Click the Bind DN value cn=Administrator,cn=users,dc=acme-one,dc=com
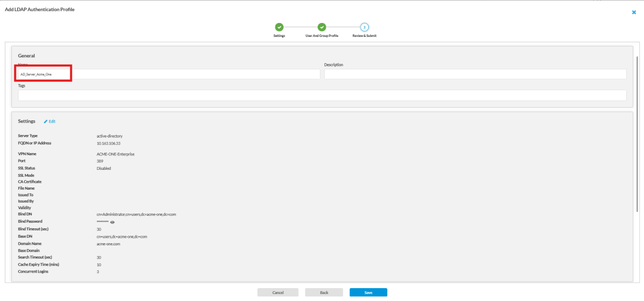Screen dimensions: 644x301 [x=136, y=214]
